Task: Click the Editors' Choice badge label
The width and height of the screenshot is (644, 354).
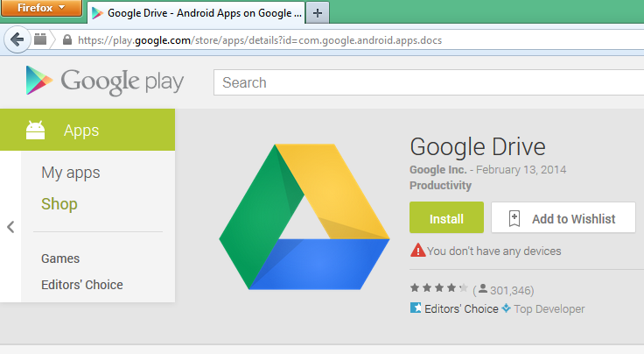Action: click(x=461, y=308)
